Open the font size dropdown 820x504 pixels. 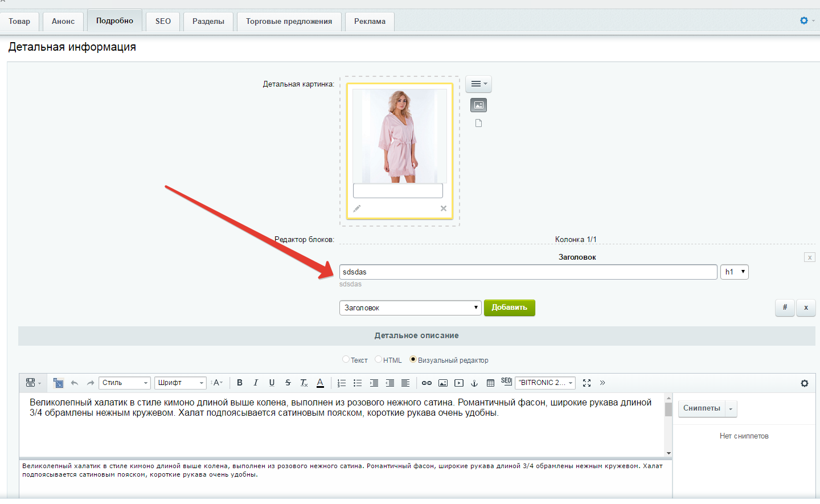click(216, 383)
